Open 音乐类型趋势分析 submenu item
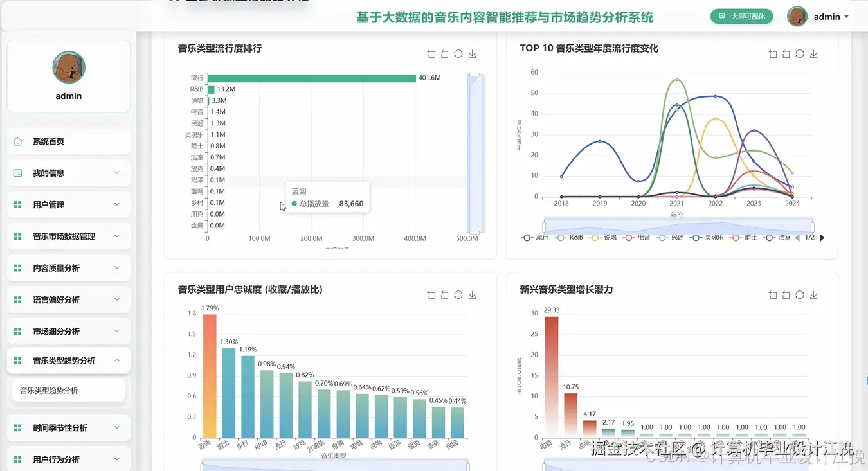Screen dimensions: 868x471 click(69, 390)
